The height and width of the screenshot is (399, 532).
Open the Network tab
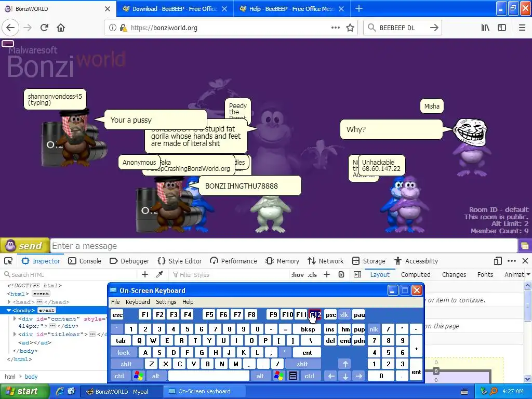[326, 261]
